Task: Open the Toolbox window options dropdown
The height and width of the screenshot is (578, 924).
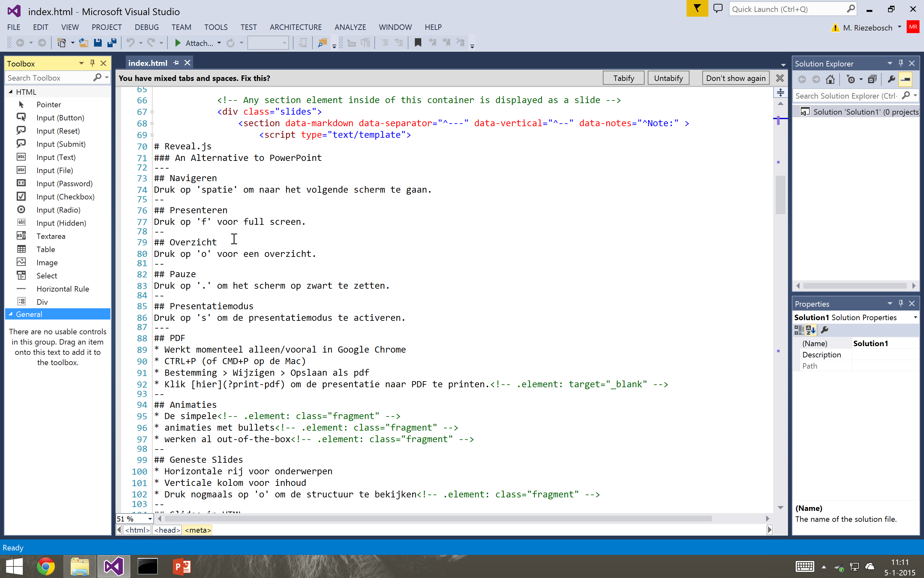Action: (x=81, y=63)
